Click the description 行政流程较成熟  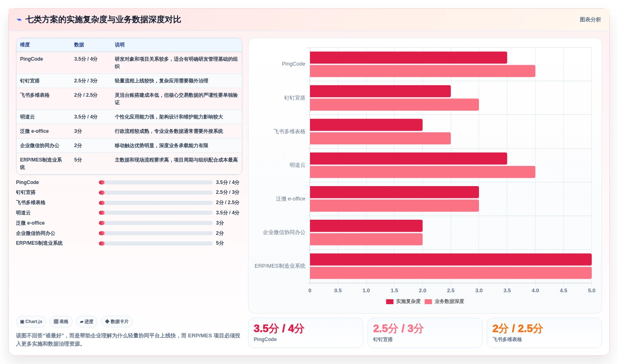tap(169, 131)
